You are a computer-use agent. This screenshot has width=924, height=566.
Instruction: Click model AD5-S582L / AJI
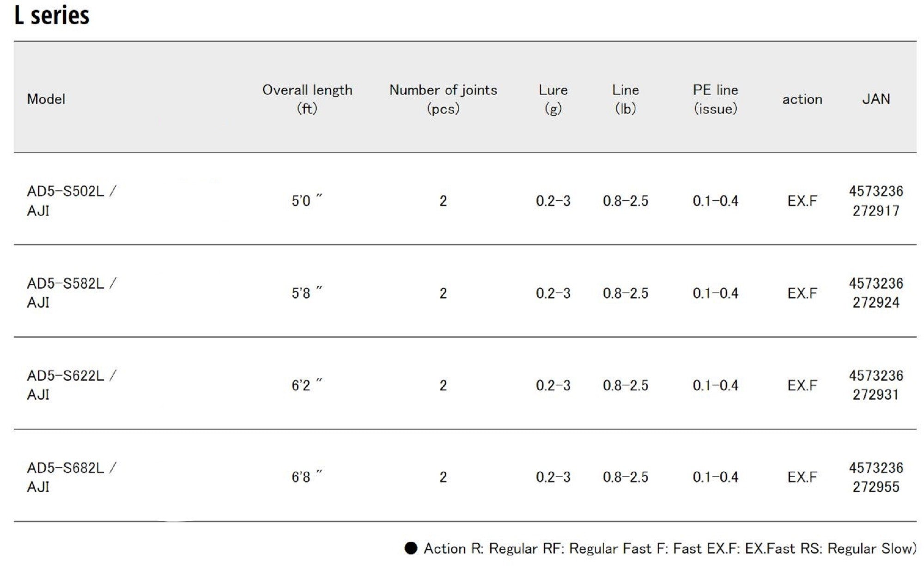(x=72, y=292)
